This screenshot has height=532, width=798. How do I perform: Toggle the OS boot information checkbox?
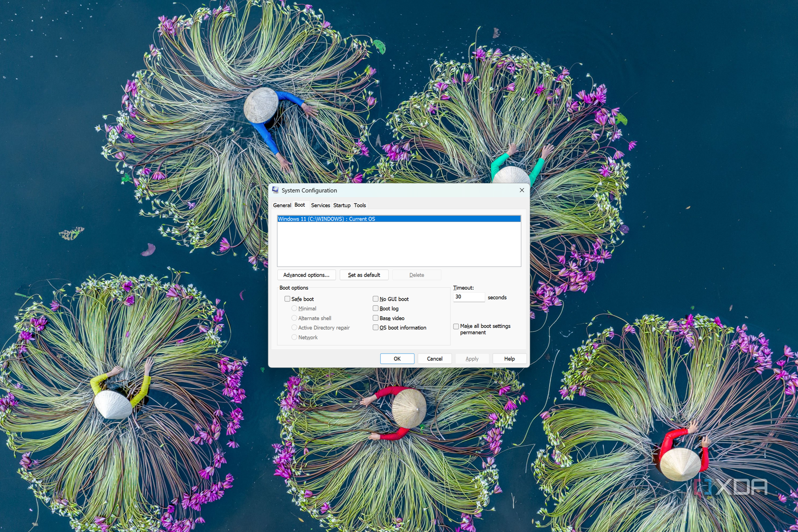375,327
